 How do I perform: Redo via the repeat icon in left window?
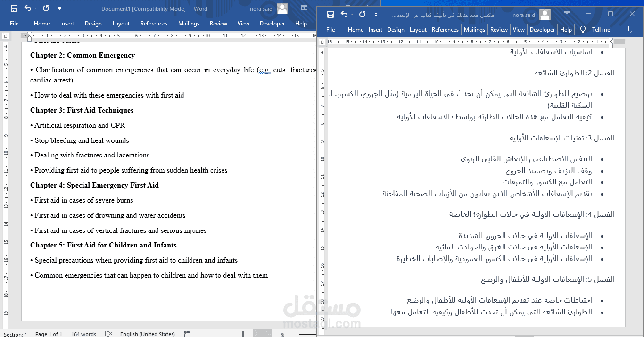tap(46, 8)
